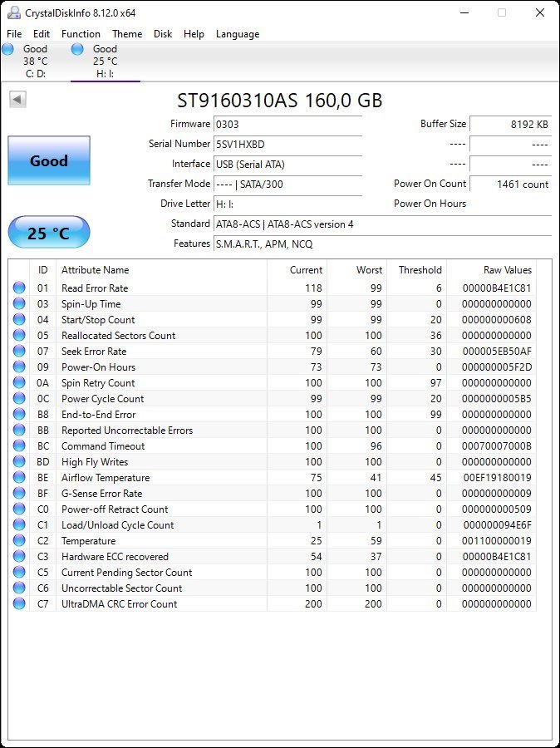
Task: Click status orb for H: I: disk
Action: coord(77,49)
